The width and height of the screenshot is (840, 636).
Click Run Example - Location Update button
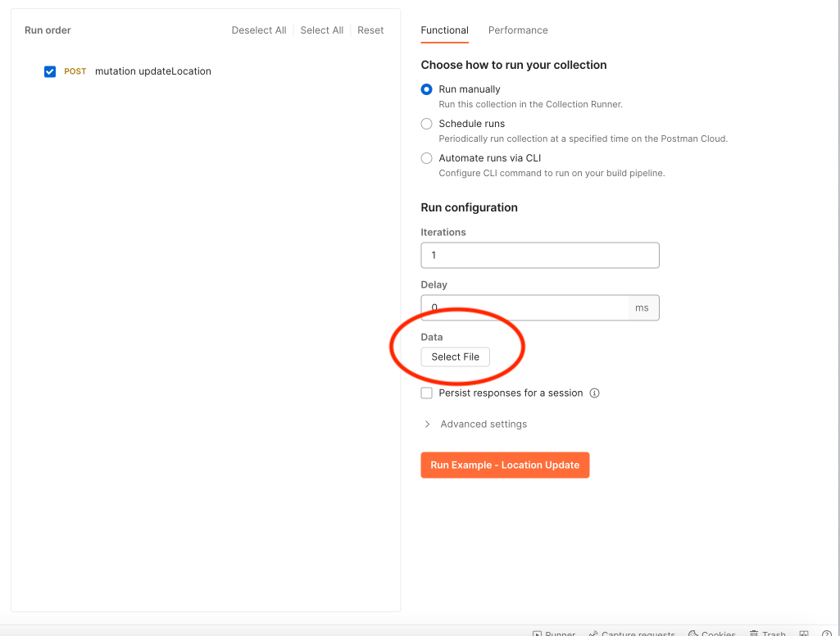tap(505, 465)
